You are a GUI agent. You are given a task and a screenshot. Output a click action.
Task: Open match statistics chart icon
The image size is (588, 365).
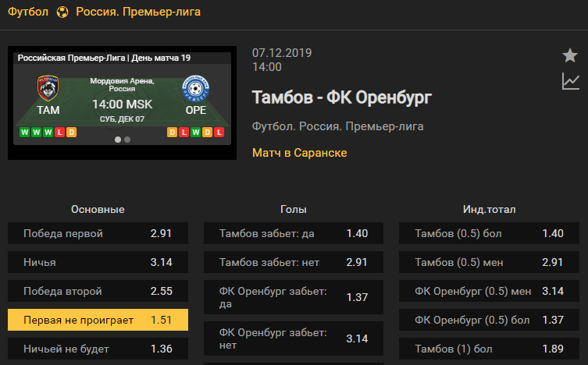click(570, 81)
